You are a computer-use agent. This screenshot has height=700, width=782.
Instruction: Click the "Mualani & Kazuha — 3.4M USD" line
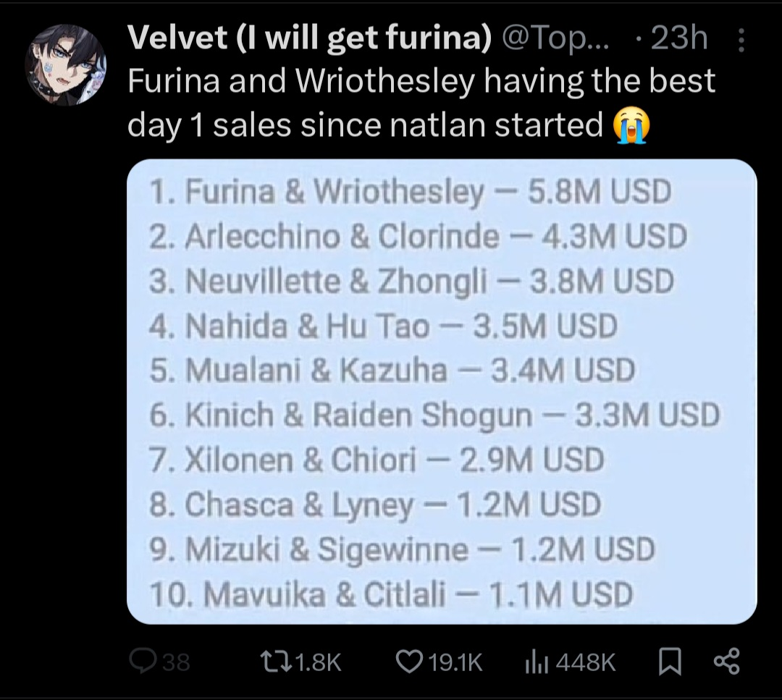pyautogui.click(x=392, y=371)
